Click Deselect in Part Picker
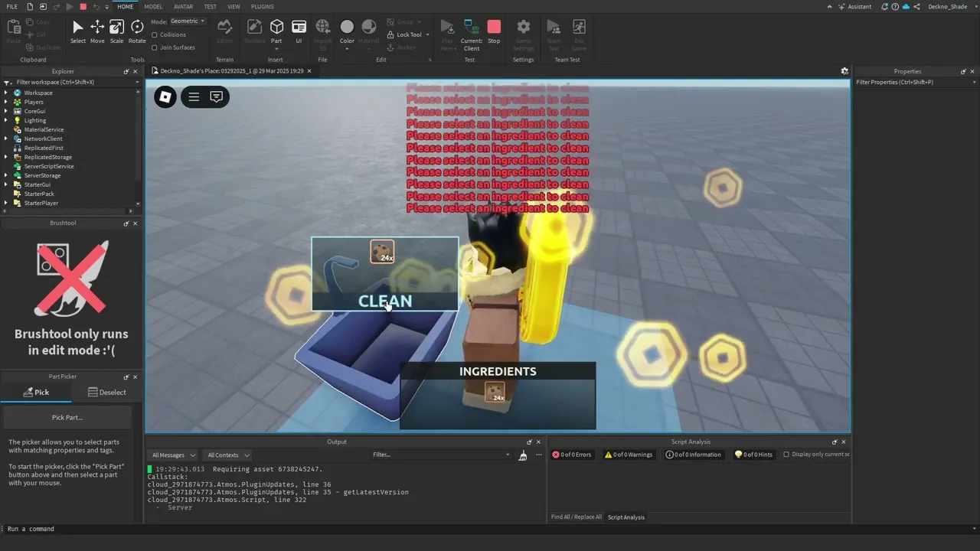The image size is (980, 551). [x=106, y=392]
